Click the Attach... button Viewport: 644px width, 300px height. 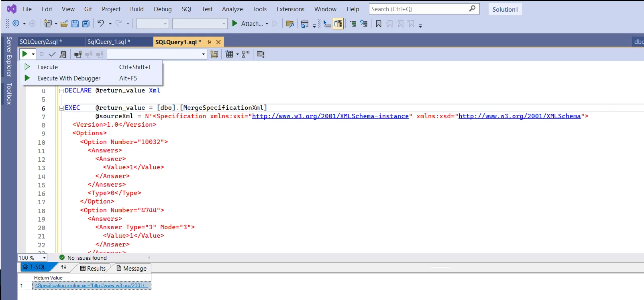coord(247,24)
